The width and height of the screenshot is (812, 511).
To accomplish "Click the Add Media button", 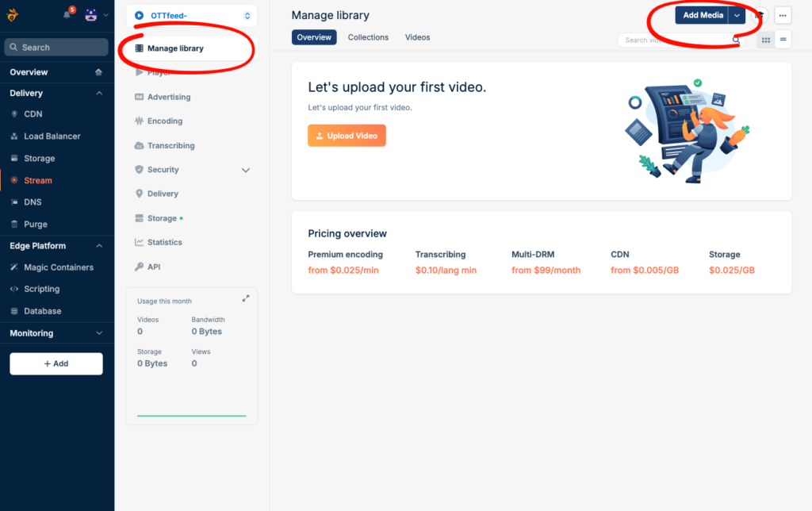I will point(703,16).
